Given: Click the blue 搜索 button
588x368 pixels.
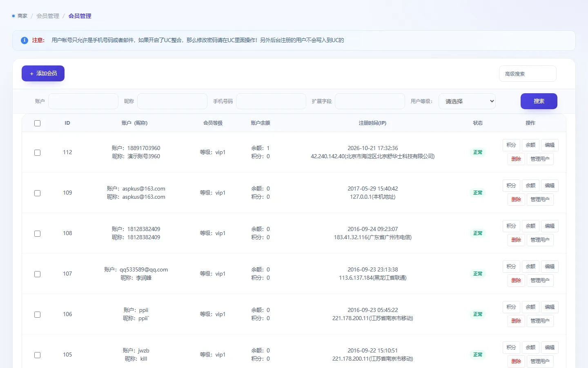Looking at the screenshot, I should (539, 101).
